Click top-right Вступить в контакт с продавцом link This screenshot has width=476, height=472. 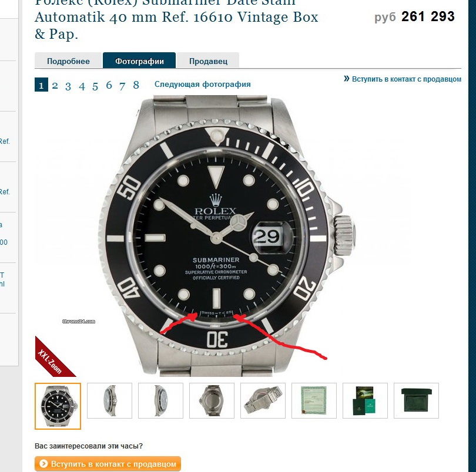click(403, 79)
